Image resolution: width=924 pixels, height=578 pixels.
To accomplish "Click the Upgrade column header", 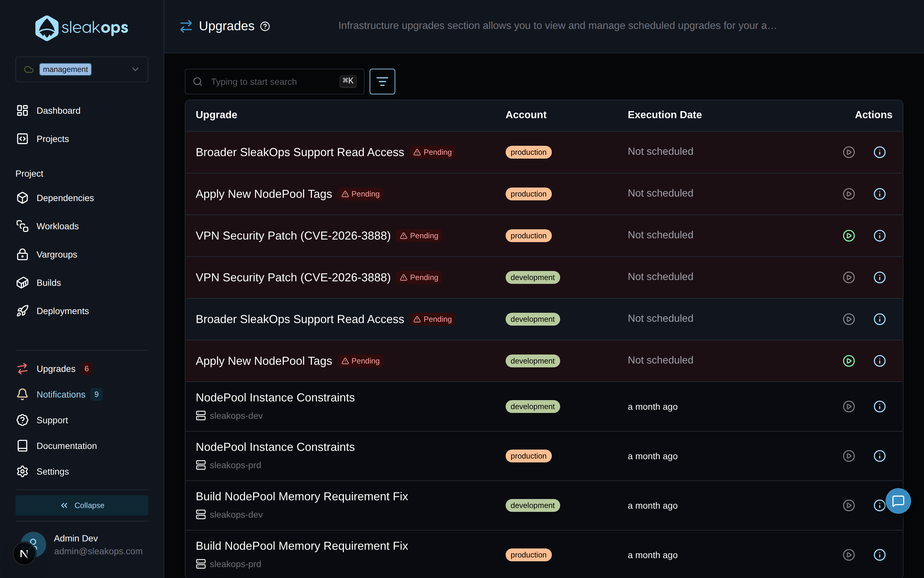I will point(217,115).
